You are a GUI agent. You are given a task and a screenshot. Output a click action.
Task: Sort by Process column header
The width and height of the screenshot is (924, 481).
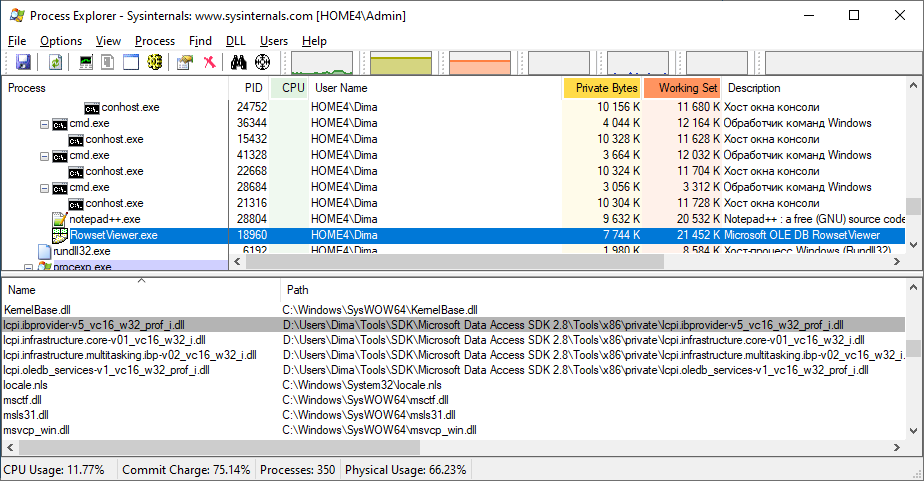click(x=115, y=88)
